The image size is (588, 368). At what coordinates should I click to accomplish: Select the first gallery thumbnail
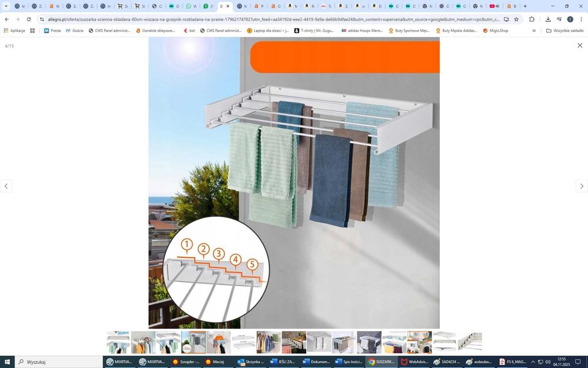click(x=118, y=342)
